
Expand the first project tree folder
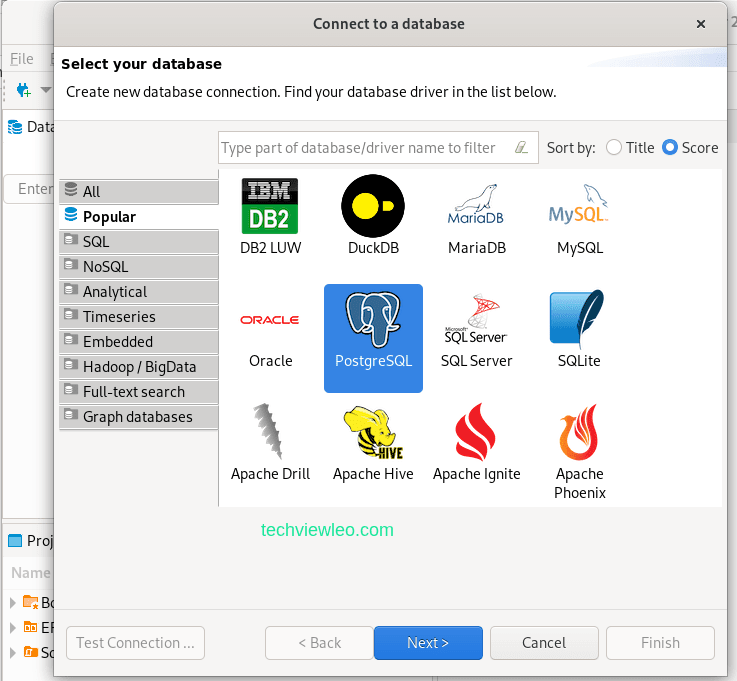pyautogui.click(x=13, y=603)
